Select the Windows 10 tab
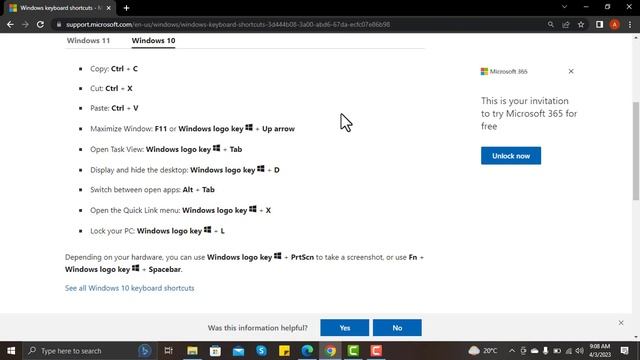Viewport: 640px width, 360px height. 153,40
